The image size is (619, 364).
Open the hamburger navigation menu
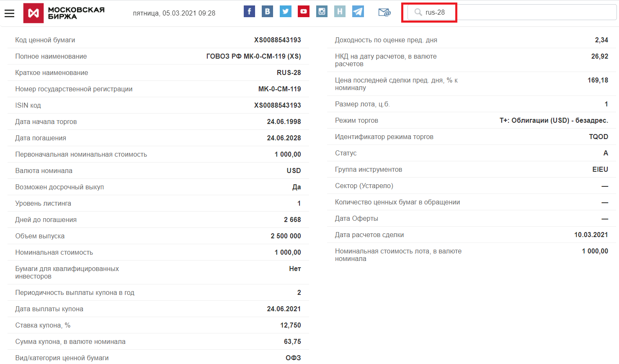coord(9,13)
